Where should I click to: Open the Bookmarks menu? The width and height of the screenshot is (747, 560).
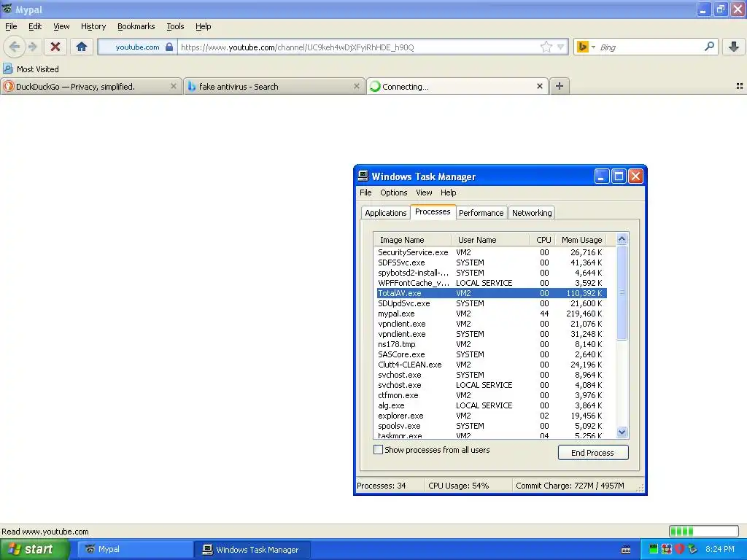tap(136, 26)
